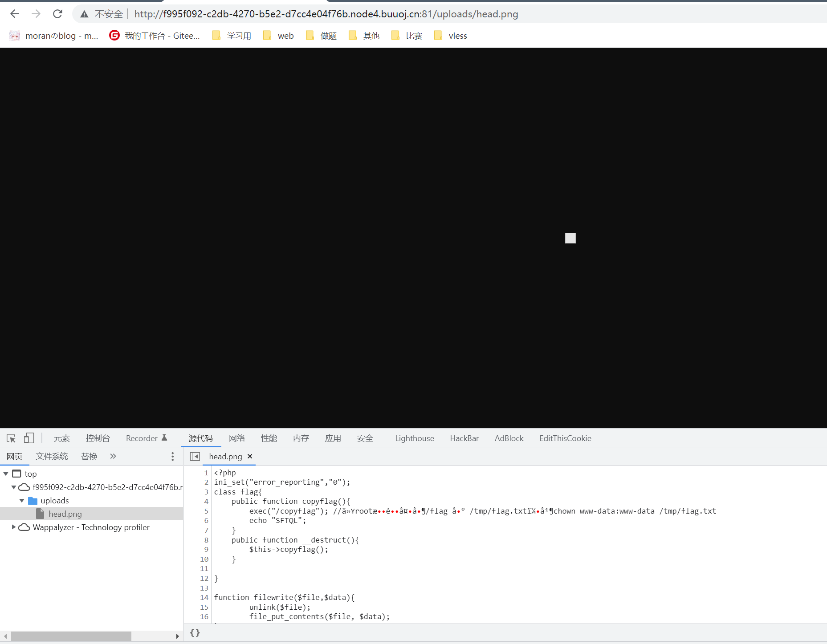This screenshot has height=644, width=827.
Task: Reload the page with the refresh icon
Action: 57,14
